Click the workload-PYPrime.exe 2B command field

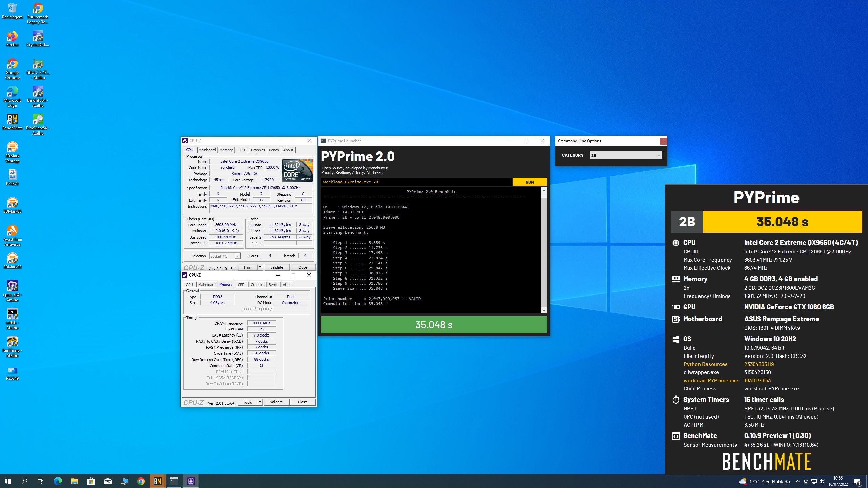tap(416, 182)
